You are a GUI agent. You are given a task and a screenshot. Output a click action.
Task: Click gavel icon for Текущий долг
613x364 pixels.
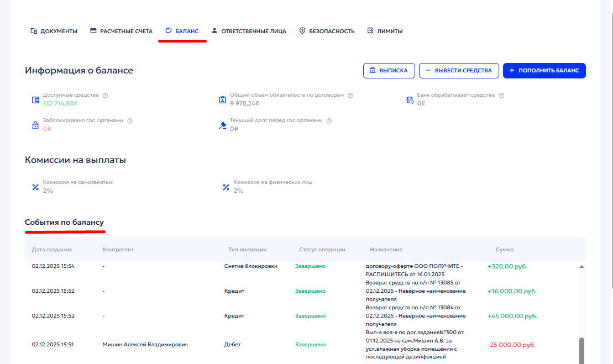[222, 125]
